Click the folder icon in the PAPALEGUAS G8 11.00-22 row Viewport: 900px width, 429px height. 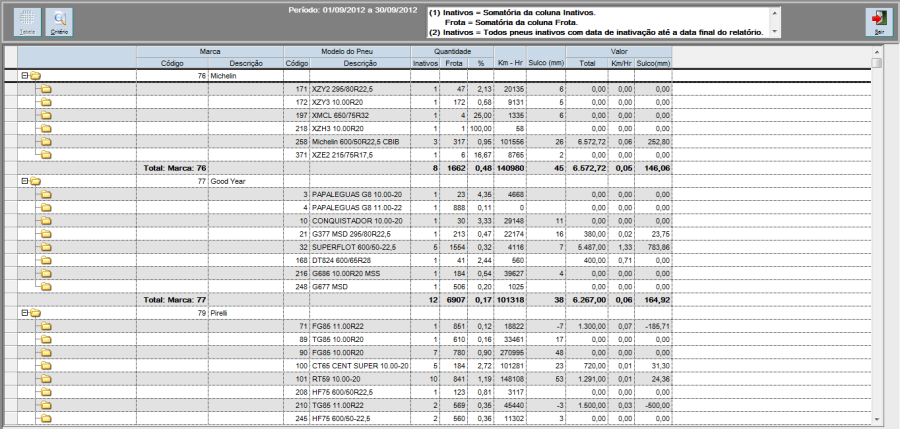[46, 207]
